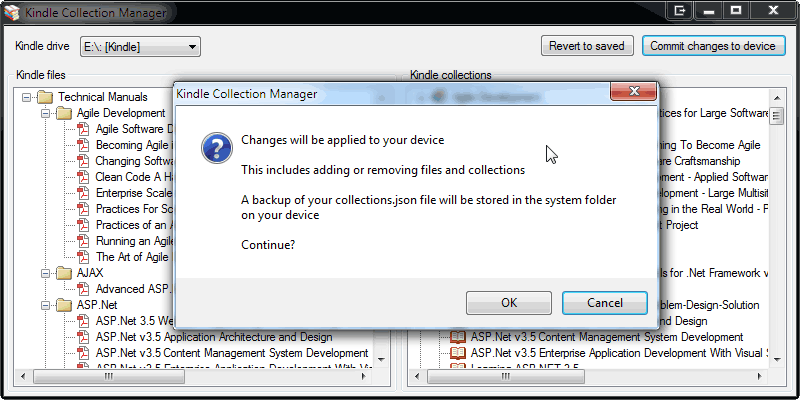Screen dimensions: 800x400
Task: Click book icon beside ASP.Net v3.5 Enterprise collection item
Action: pos(458,353)
